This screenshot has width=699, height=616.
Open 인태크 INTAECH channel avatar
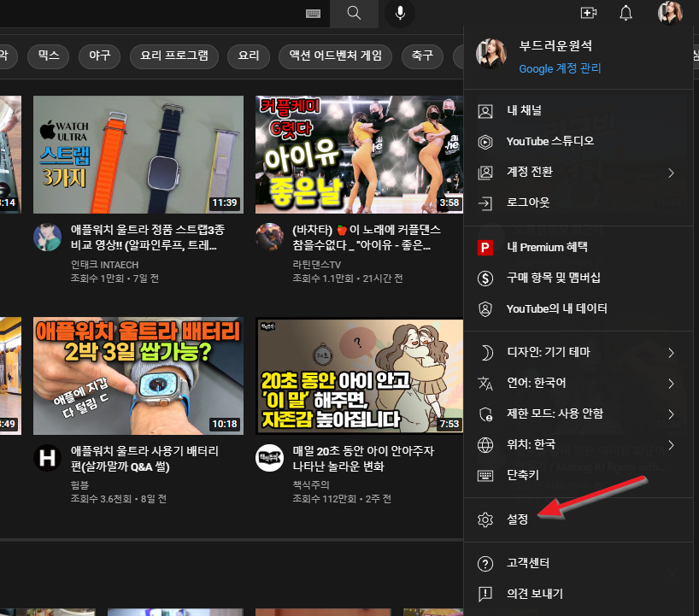pos(47,238)
